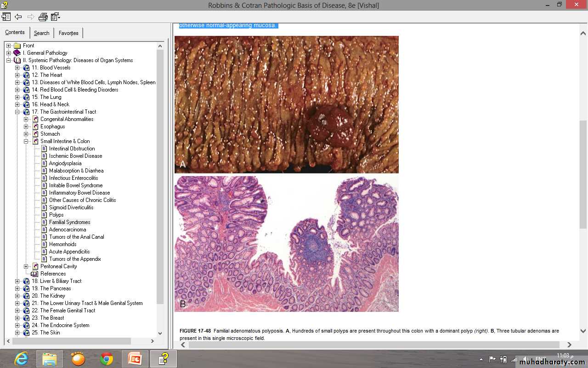The width and height of the screenshot is (588, 368).
Task: Click the gross colon polyposis image A
Action: tap(286, 104)
